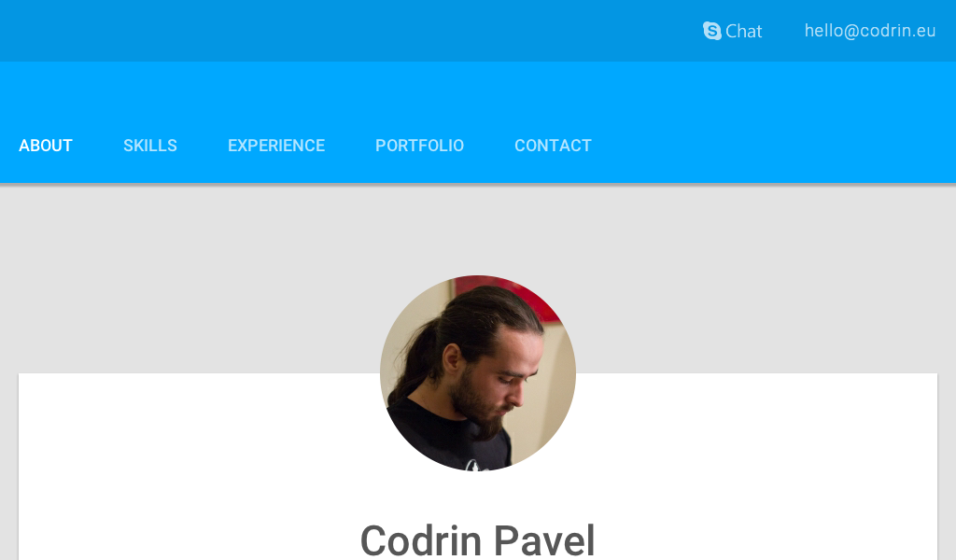Select the ABOUT navigation tab
Viewport: 956px width, 560px height.
46,146
